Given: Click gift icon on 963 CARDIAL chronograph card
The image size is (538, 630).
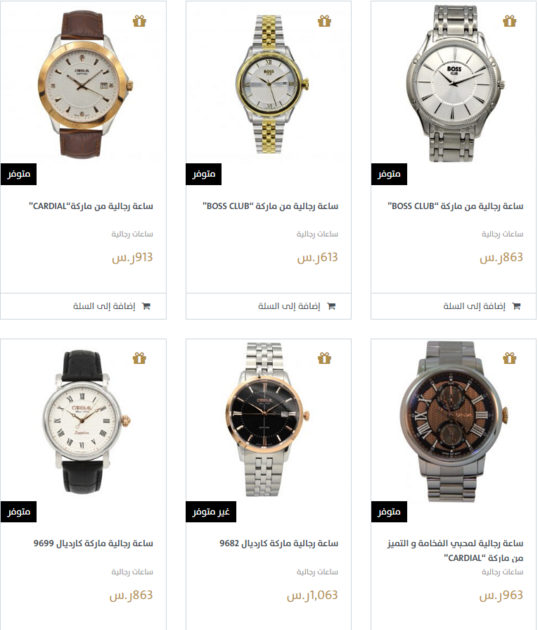Looking at the screenshot, I should click(509, 358).
